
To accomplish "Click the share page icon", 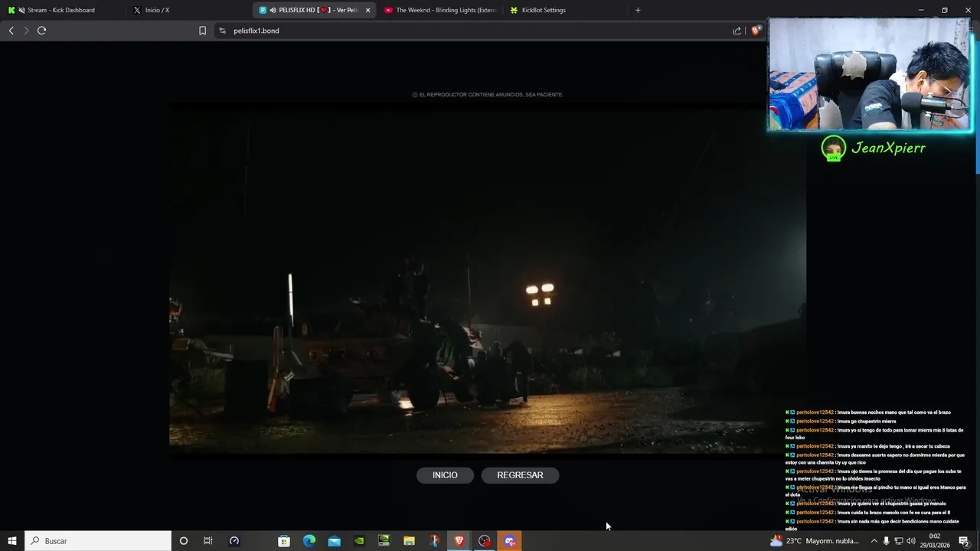I will tap(737, 31).
